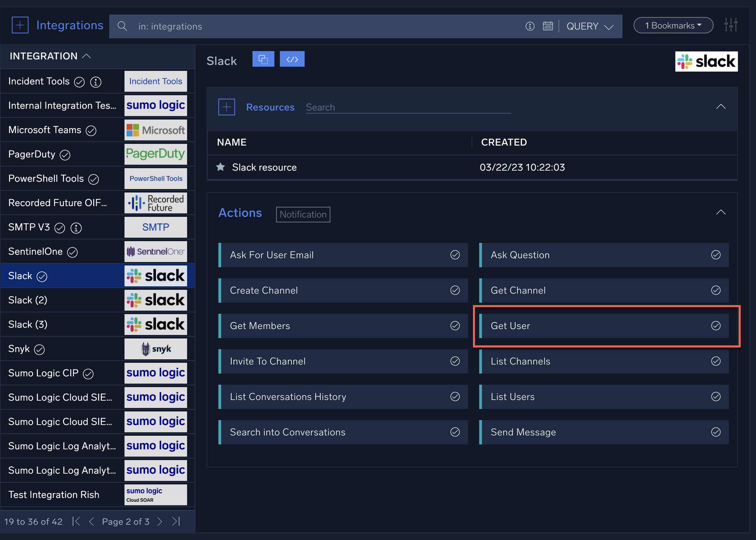Expand the 1 Bookmarks dropdown
The height and width of the screenshot is (540, 756).
tap(673, 25)
